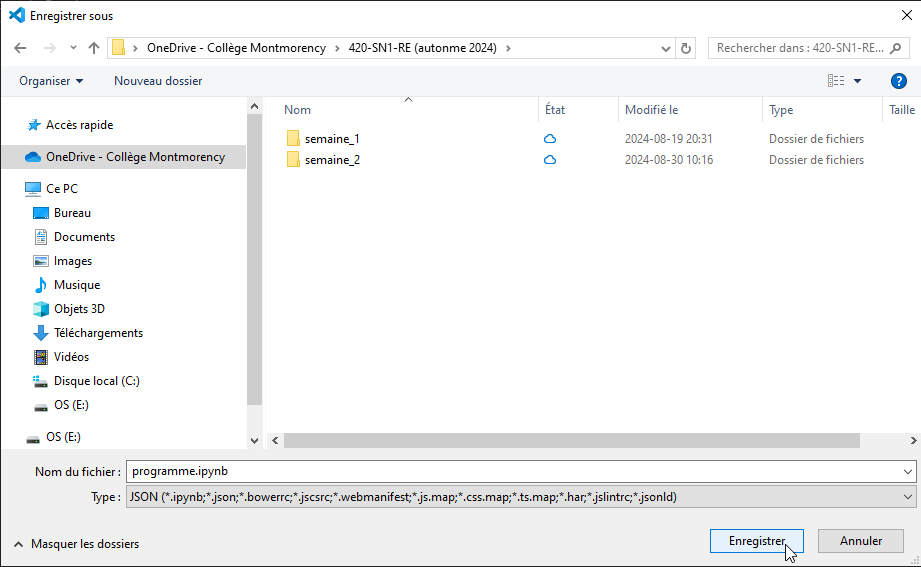Open the address bar history dropdown
Image resolution: width=921 pixels, height=567 pixels.
(665, 49)
